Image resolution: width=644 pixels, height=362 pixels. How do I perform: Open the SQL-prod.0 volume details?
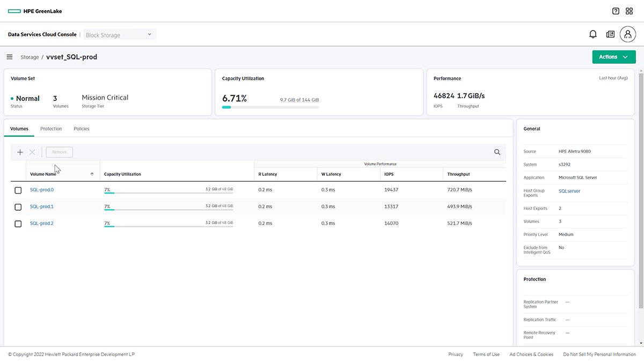point(42,189)
